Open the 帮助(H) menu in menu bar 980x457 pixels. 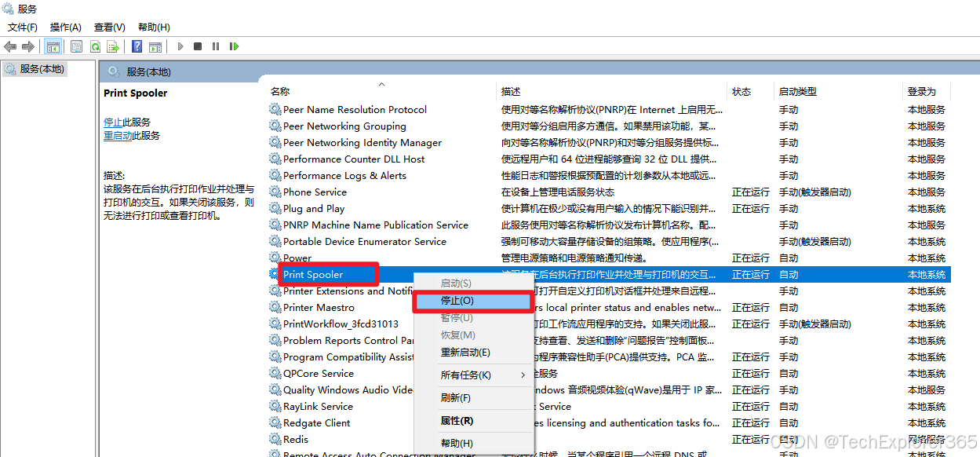pyautogui.click(x=154, y=27)
